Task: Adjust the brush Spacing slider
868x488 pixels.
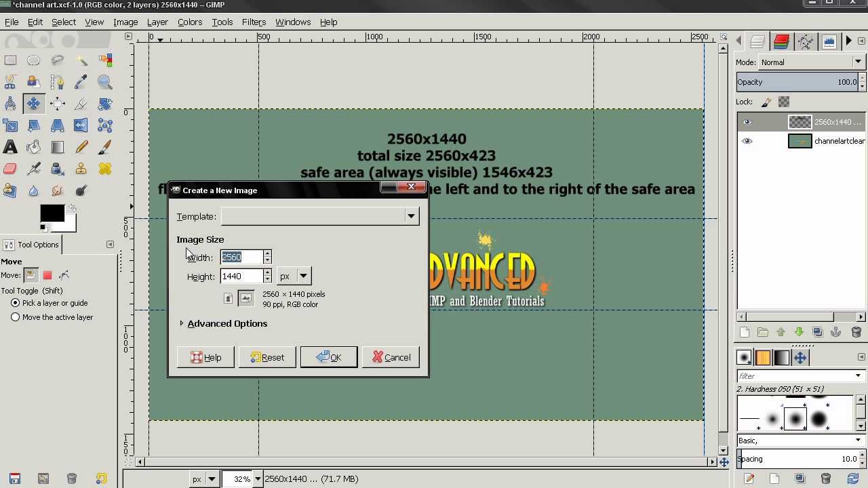Action: (797, 459)
